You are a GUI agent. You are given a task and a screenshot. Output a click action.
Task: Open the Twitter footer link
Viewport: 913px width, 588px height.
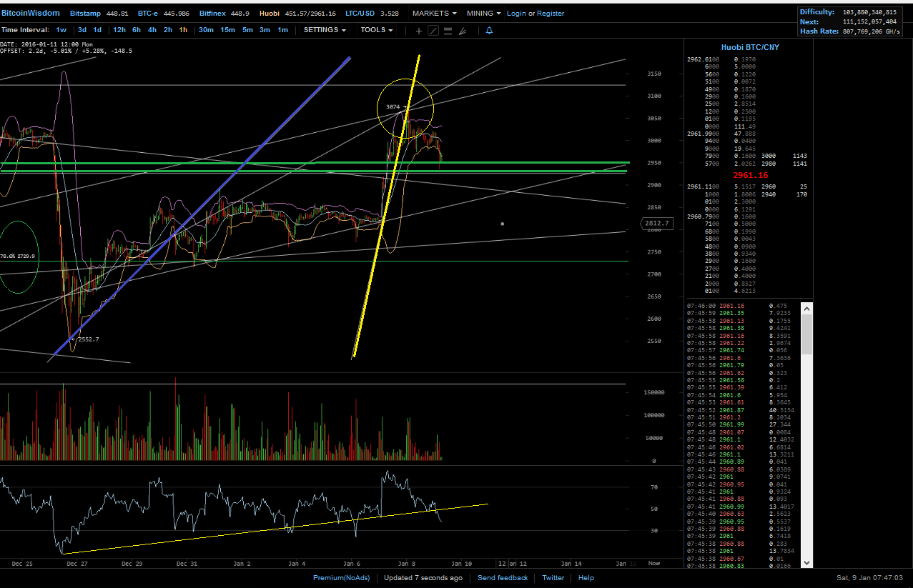[553, 577]
